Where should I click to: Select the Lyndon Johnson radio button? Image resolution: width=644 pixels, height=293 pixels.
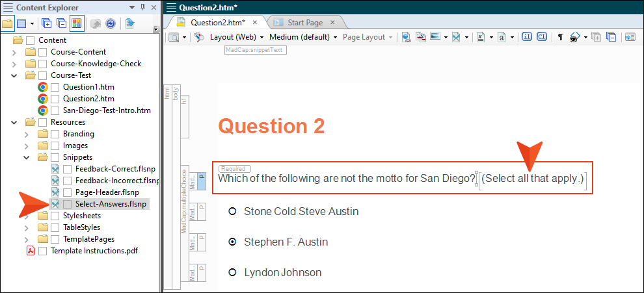point(232,272)
